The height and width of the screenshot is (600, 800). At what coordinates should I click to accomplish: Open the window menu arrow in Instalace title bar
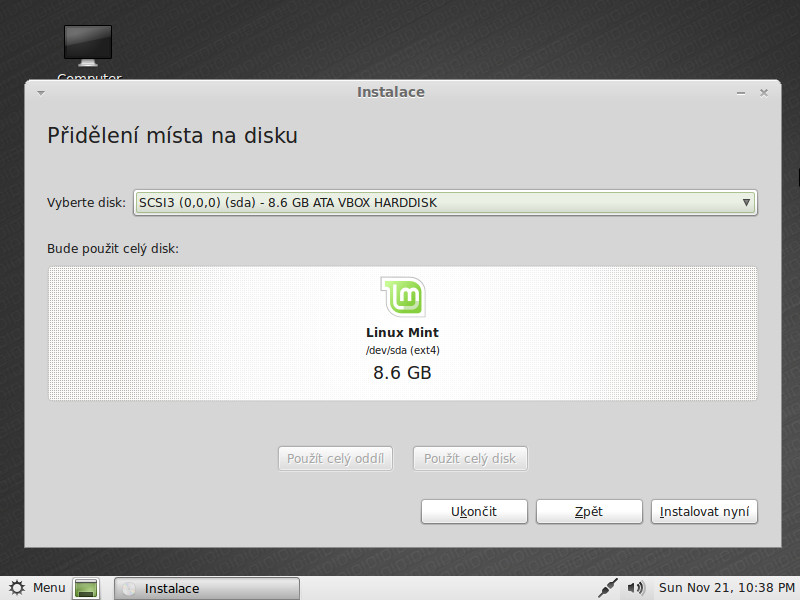pyautogui.click(x=41, y=93)
